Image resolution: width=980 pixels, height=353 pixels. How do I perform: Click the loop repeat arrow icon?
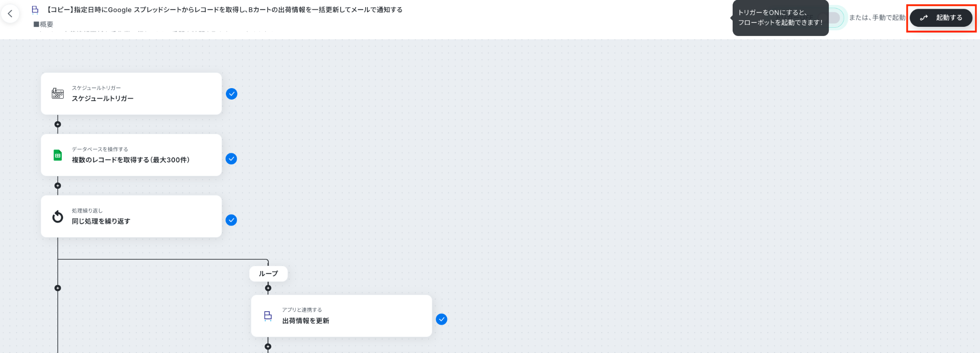pos(57,216)
